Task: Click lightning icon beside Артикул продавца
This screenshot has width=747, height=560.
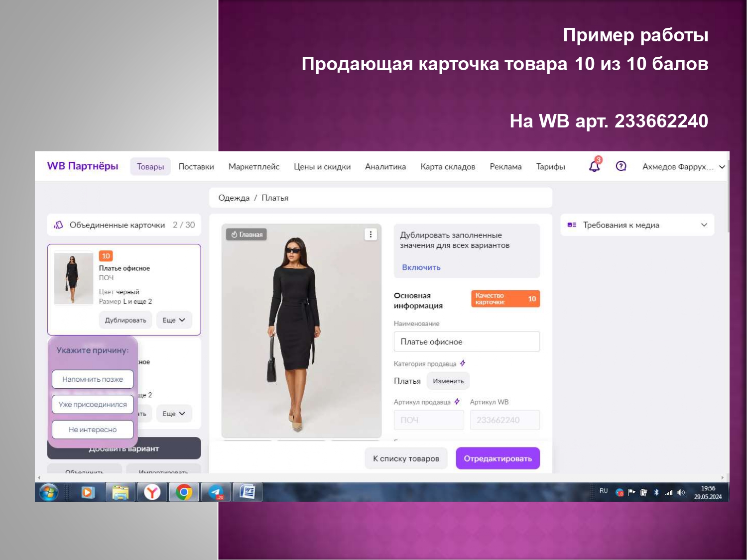Action: click(x=457, y=402)
